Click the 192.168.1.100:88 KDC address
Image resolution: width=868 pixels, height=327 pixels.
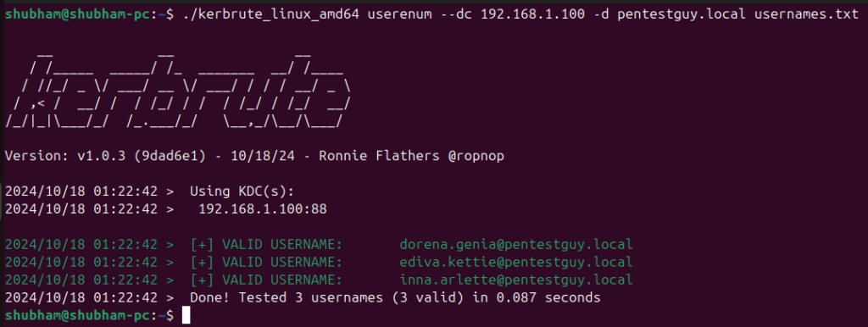(263, 210)
